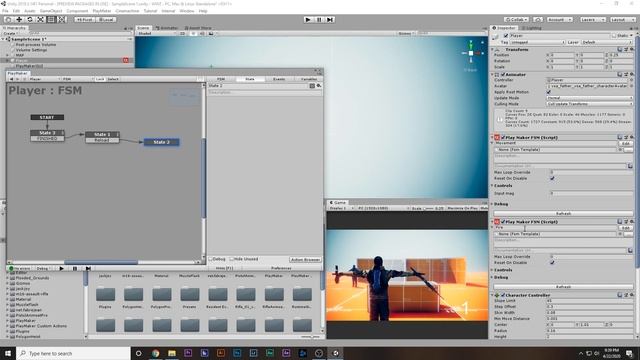Toggle Player object active checkbox
Image resolution: width=640 pixels, height=360 pixels.
[506, 36]
